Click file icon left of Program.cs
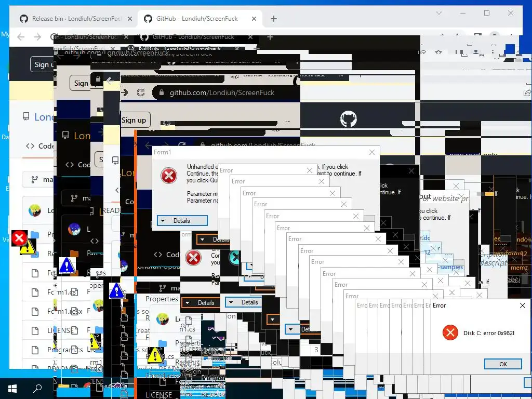This screenshot has height=399, width=532. [35, 350]
